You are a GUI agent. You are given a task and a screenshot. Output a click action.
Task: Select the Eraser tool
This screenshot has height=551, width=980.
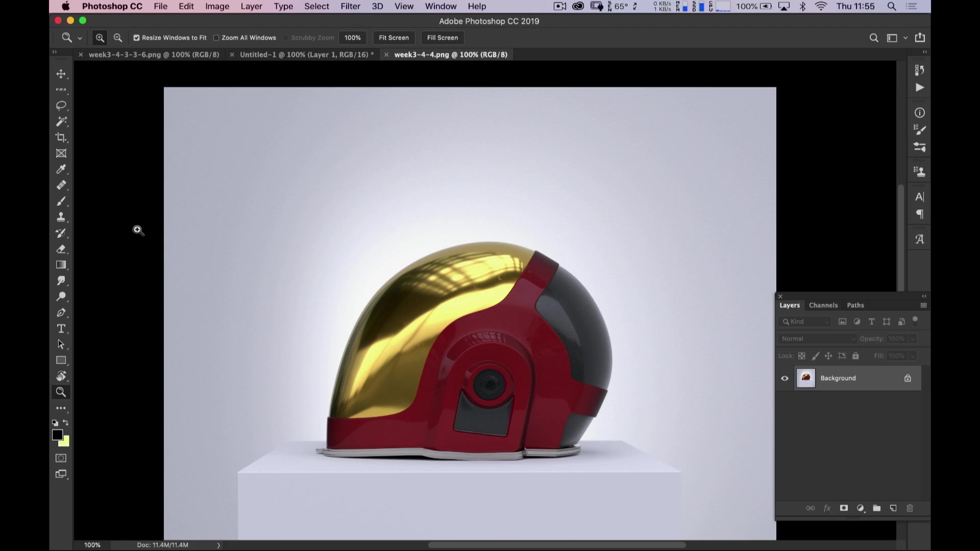[x=61, y=249]
